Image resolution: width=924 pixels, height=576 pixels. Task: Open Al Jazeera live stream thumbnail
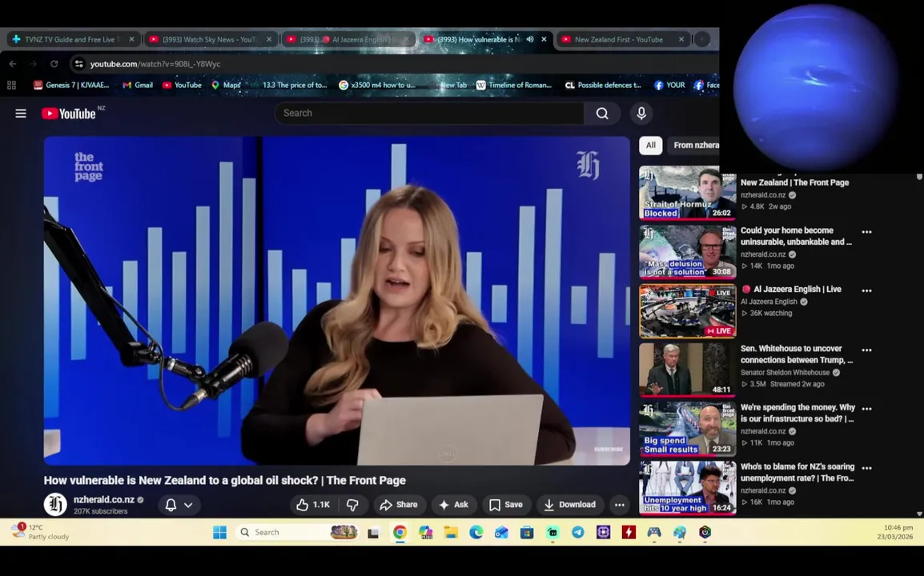point(688,311)
